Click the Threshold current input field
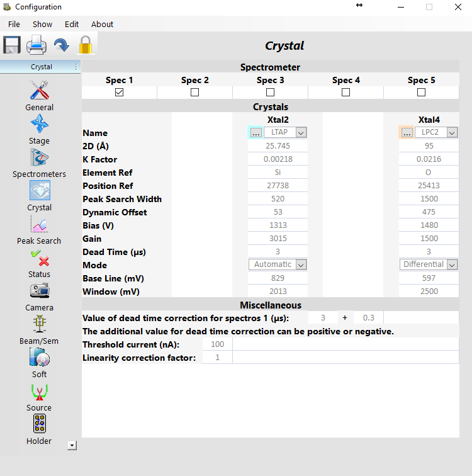This screenshot has width=472, height=476. (217, 344)
